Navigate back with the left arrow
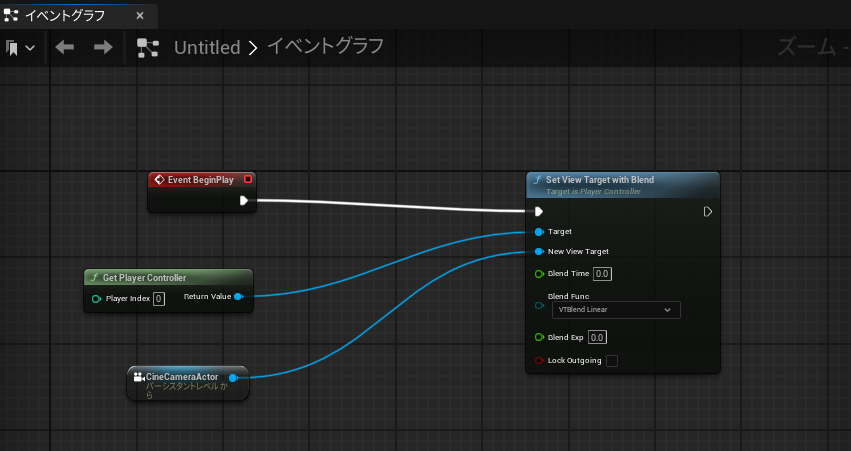 point(65,47)
